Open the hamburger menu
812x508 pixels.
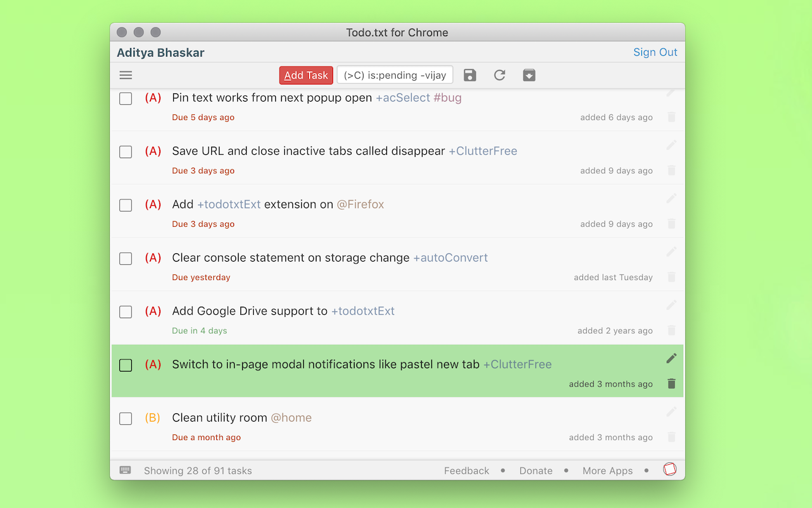[x=125, y=75]
